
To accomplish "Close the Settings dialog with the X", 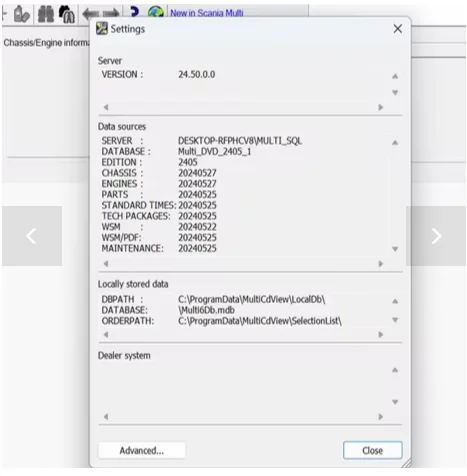I will (397, 29).
